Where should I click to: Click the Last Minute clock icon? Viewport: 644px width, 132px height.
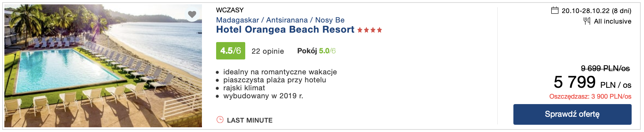[220, 120]
